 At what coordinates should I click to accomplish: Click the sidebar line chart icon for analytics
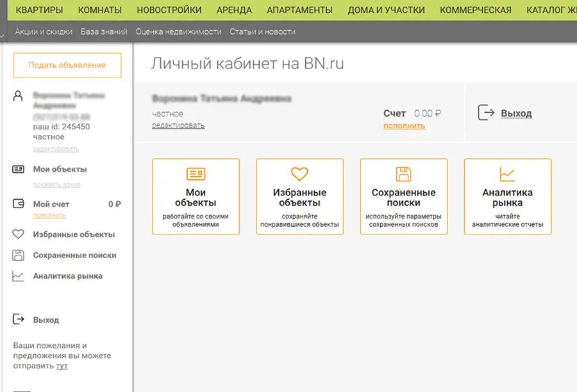(x=19, y=277)
